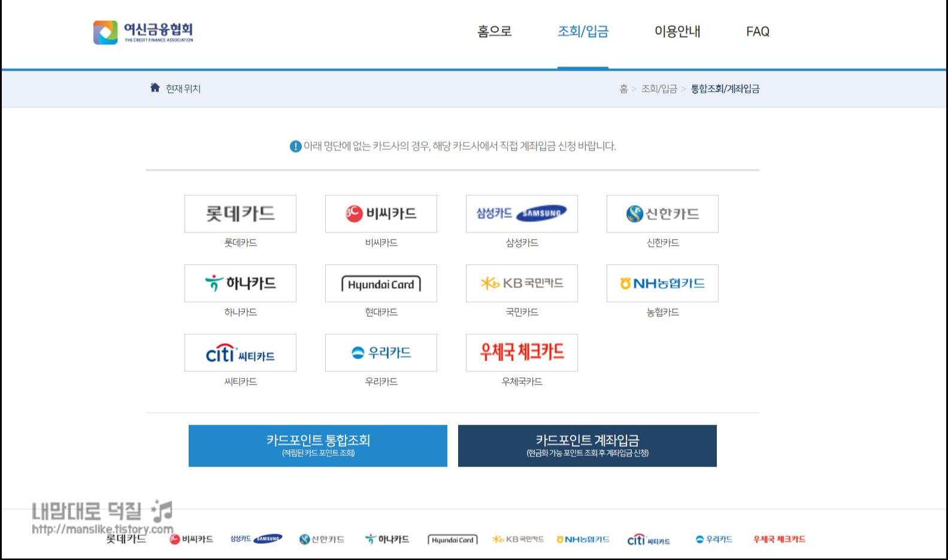
Task: Click the 삼성카드 text label under its logo
Action: point(522,243)
